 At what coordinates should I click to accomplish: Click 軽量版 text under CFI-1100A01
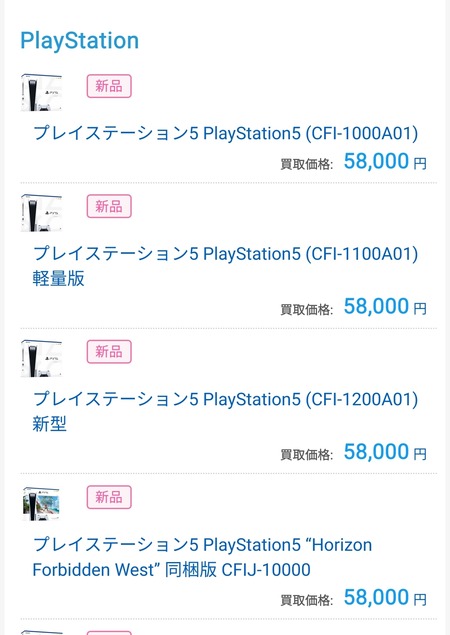click(x=58, y=278)
